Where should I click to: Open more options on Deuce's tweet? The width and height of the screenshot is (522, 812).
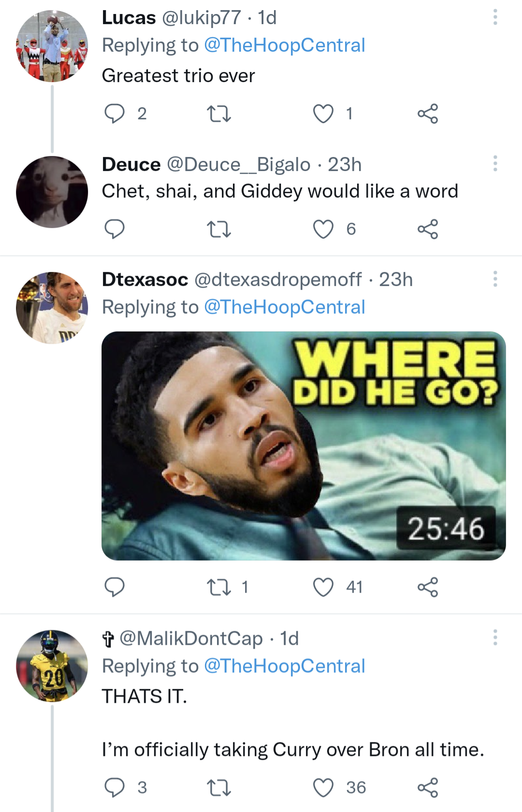(495, 163)
